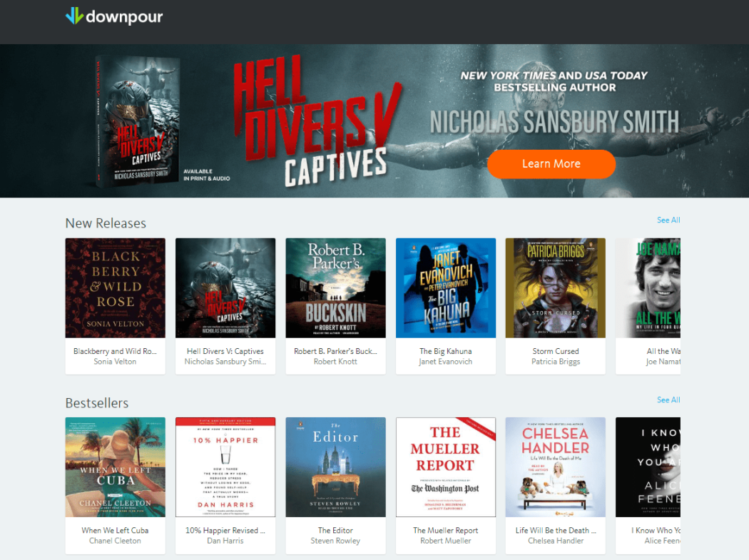749x560 pixels.
Task: Open Blackberry and Wild Rose cover
Action: (115, 288)
